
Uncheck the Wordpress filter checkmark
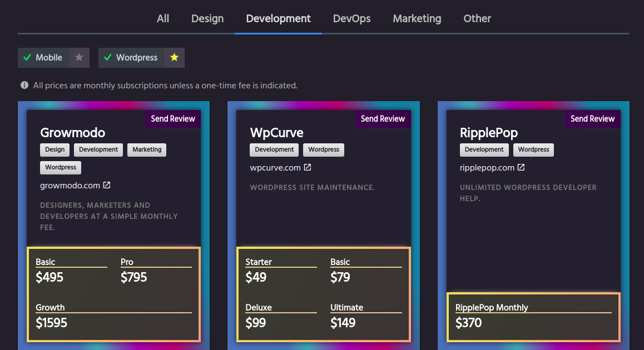click(108, 57)
